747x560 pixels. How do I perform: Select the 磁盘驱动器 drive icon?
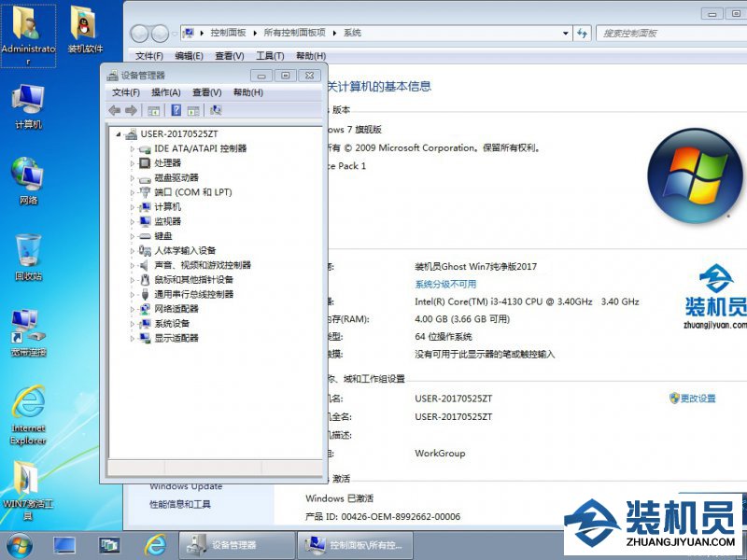coord(145,178)
